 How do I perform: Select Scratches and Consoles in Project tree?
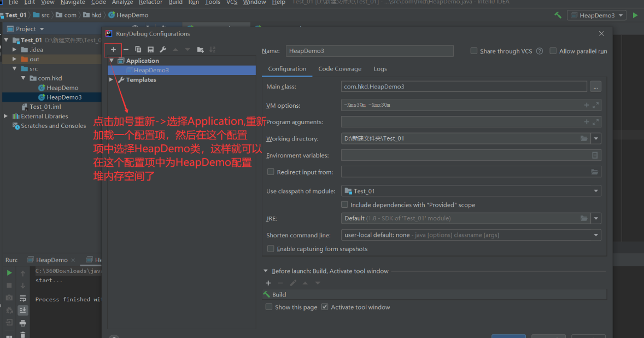click(x=54, y=126)
